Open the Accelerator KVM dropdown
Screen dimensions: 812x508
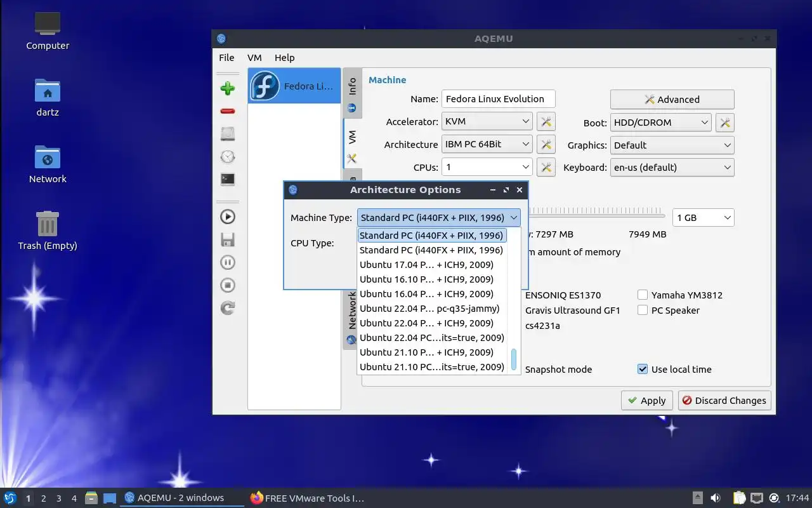(487, 121)
